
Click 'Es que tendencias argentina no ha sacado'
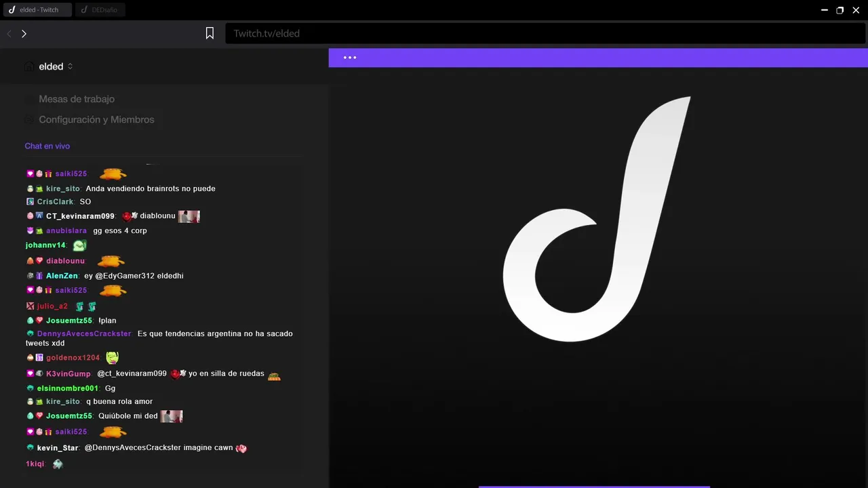[215, 334]
